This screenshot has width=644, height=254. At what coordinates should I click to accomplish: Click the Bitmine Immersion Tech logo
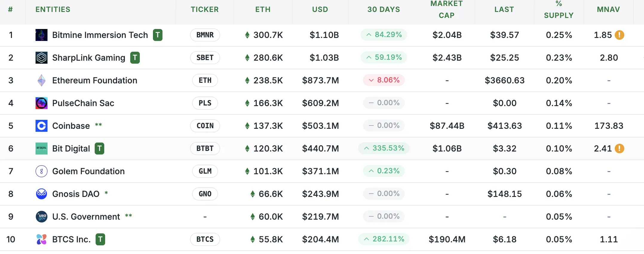coord(41,35)
